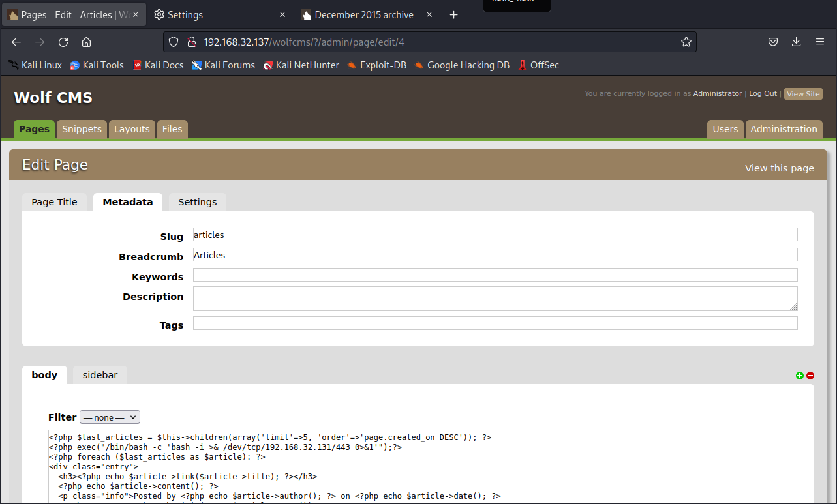
Task: Open the browser home page
Action: [x=86, y=42]
